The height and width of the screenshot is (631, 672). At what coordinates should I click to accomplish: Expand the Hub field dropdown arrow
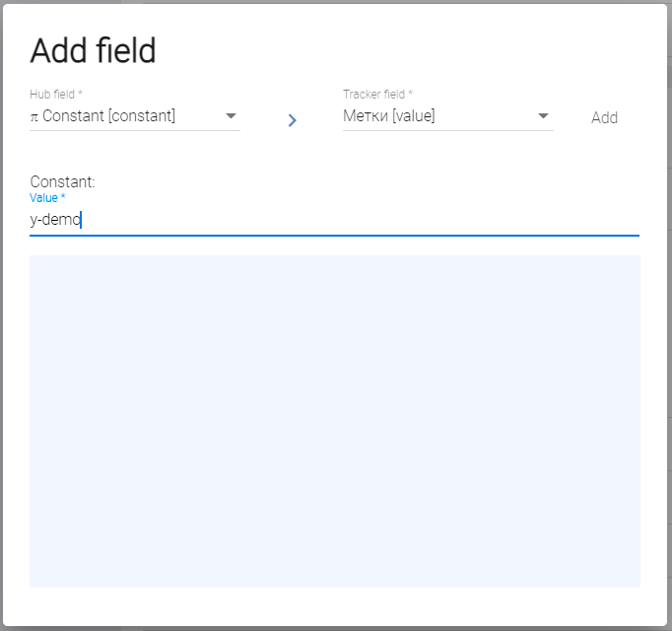[231, 116]
